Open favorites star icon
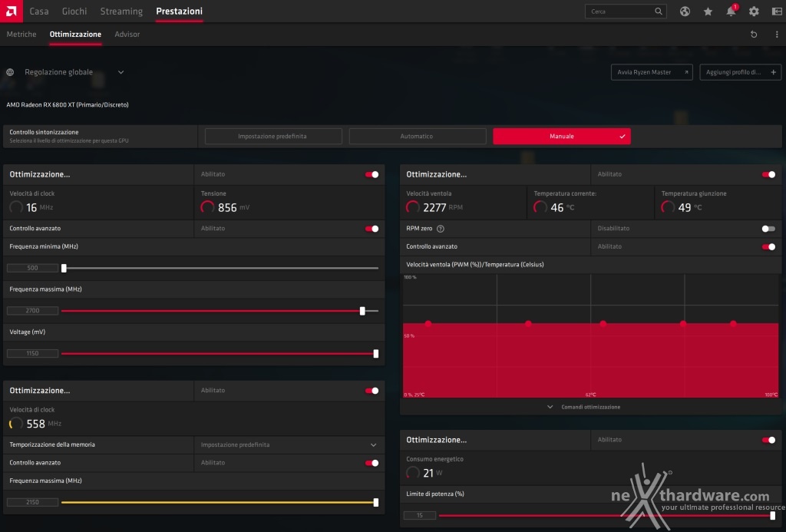The height and width of the screenshot is (532, 786). (x=708, y=11)
